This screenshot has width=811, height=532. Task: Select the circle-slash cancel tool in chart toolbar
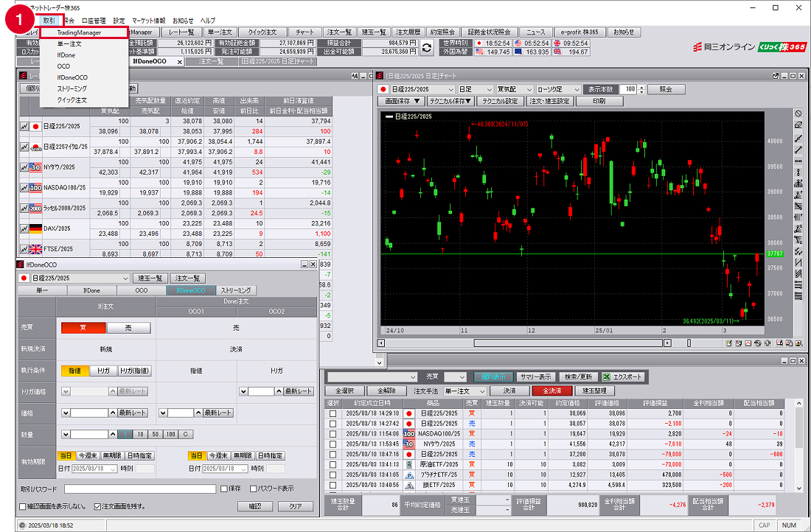(798, 113)
